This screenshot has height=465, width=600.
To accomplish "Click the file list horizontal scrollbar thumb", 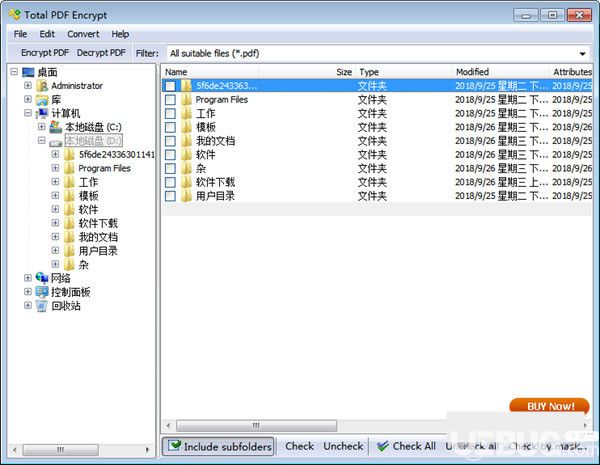I will click(x=256, y=426).
